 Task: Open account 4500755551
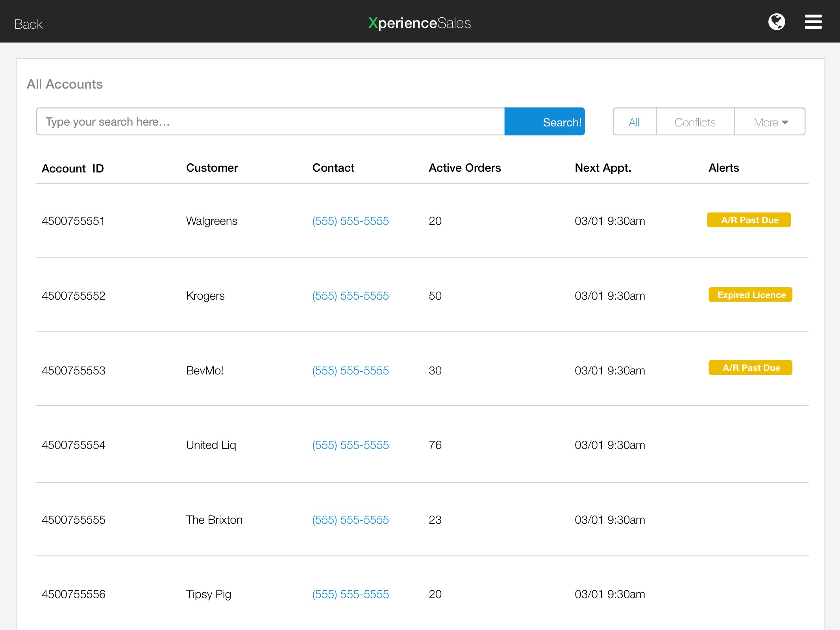coord(73,221)
